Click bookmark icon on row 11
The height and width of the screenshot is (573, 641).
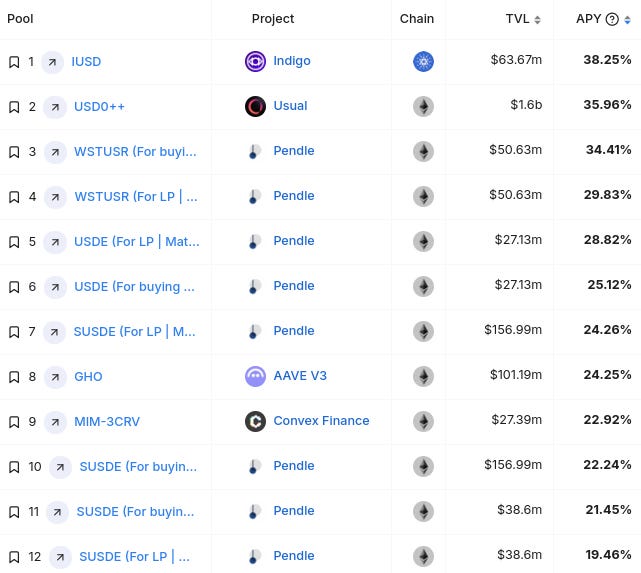coord(14,512)
